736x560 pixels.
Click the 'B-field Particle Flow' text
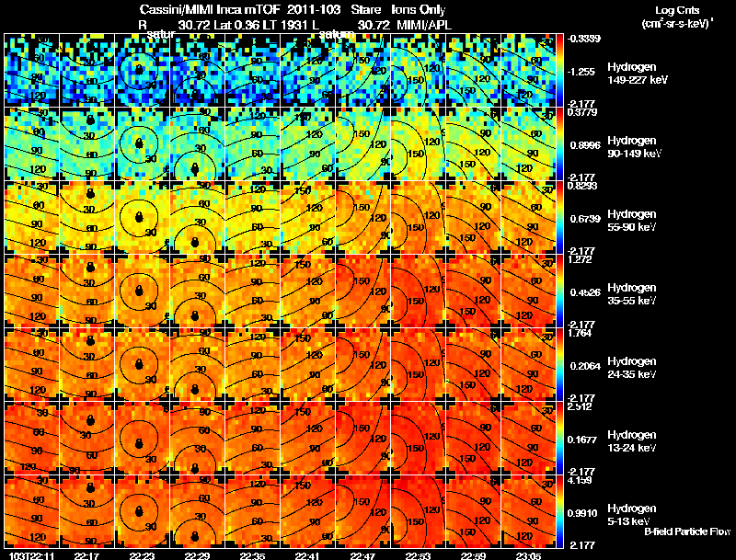coord(687,531)
